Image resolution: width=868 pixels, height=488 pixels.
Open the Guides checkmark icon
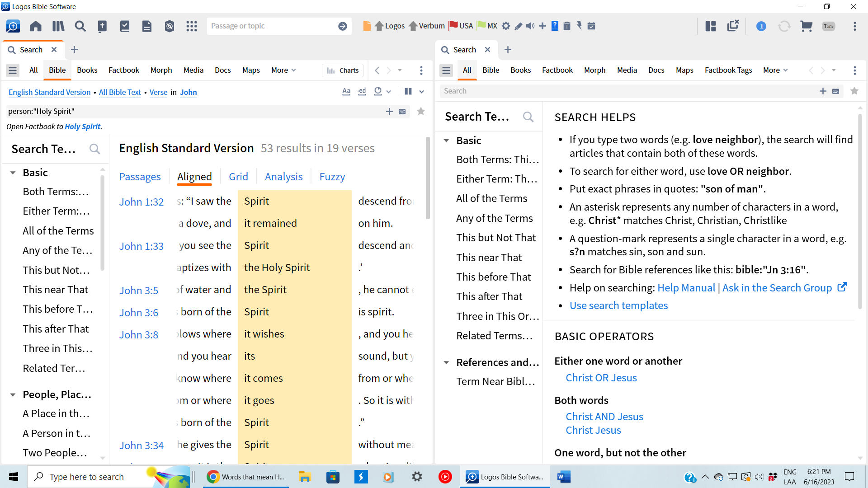click(x=125, y=26)
